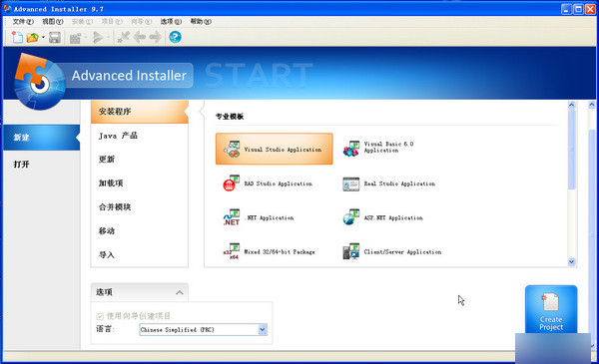Click the Build toolbar icon
599x364 pixels.
pyautogui.click(x=76, y=37)
